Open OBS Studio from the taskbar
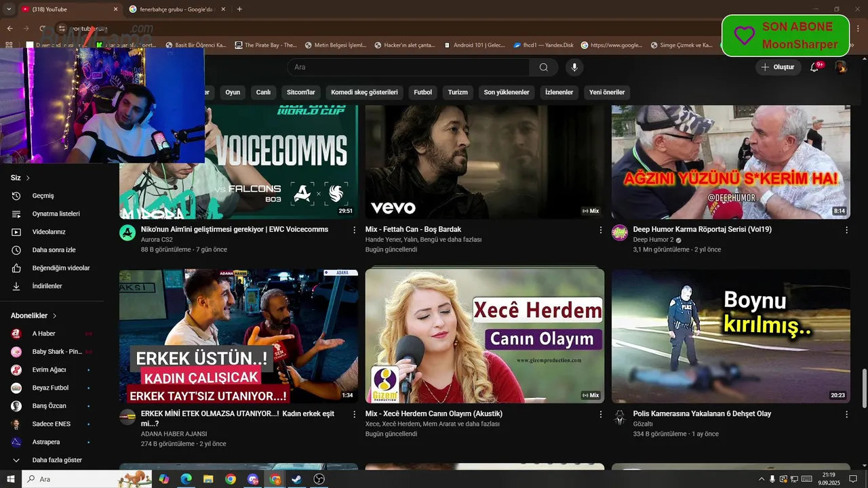868x488 pixels. tap(319, 479)
